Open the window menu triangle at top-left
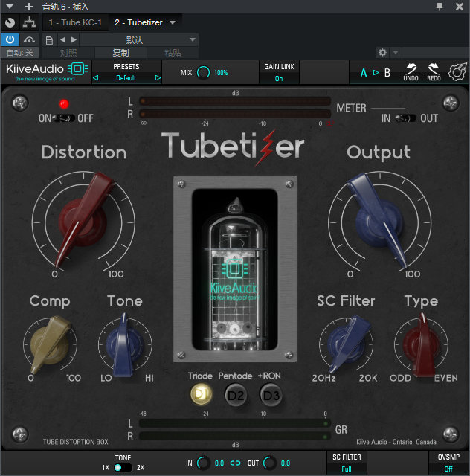This screenshot has height=476, width=470. pos(10,7)
